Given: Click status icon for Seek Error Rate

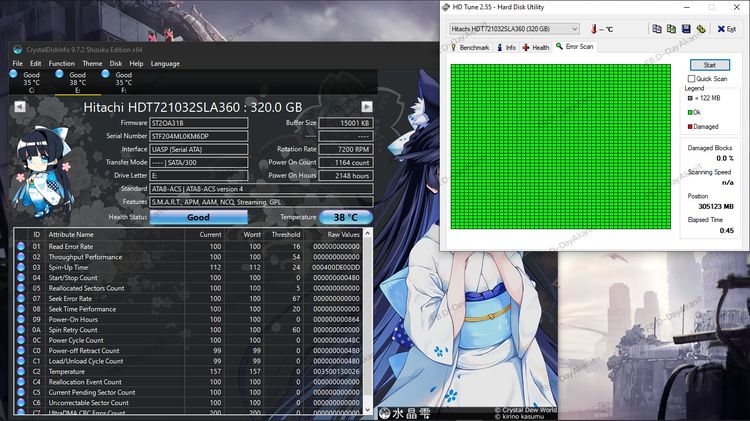Looking at the screenshot, I should coord(21,299).
